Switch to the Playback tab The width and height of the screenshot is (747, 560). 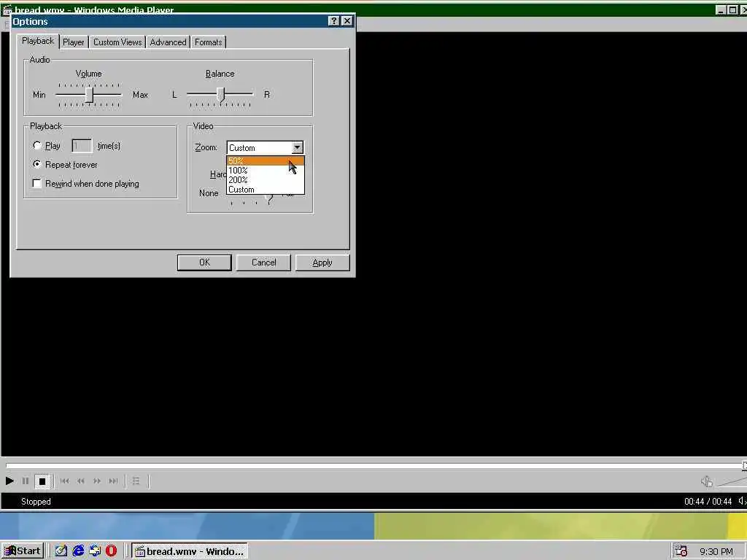click(x=38, y=41)
